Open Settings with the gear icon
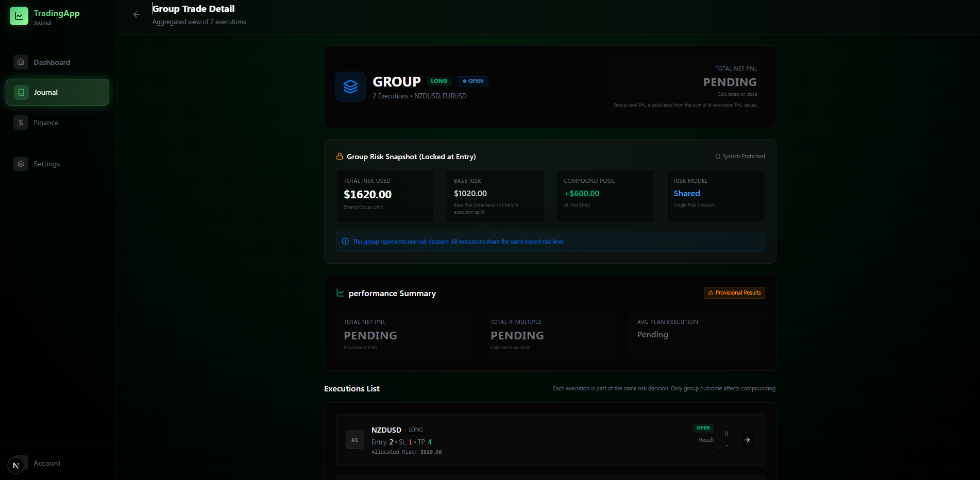Screen dimensions: 980x480 point(21,163)
